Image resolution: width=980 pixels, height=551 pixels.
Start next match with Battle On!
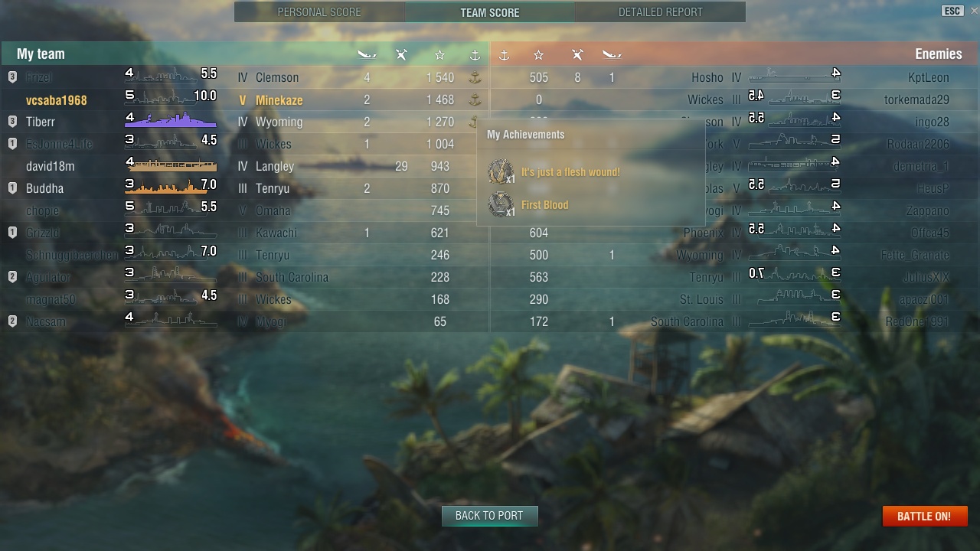(x=924, y=517)
